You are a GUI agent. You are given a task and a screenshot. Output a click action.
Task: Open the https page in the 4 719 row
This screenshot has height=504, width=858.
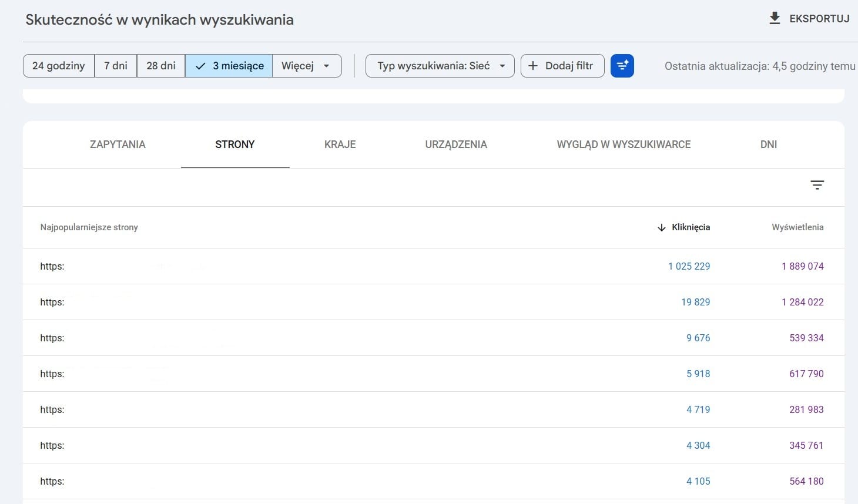click(x=52, y=409)
